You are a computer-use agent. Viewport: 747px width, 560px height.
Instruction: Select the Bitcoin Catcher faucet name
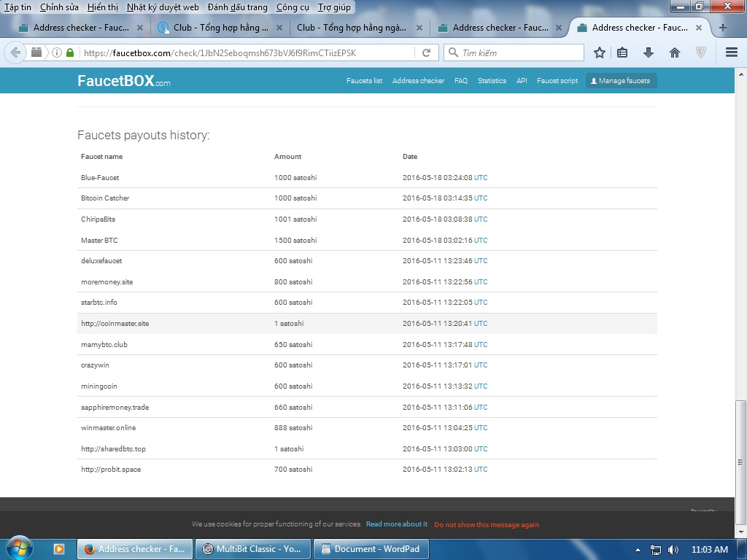(x=105, y=198)
